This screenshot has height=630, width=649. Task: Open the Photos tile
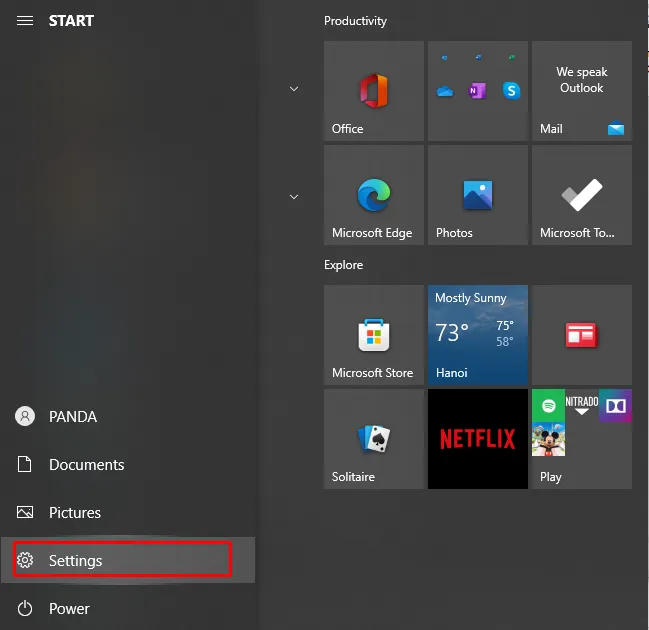pyautogui.click(x=478, y=195)
